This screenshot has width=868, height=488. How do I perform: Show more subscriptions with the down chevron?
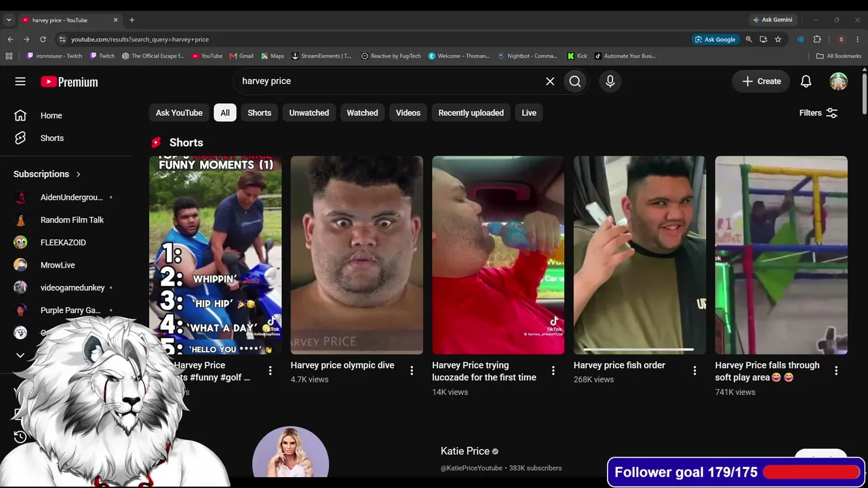pyautogui.click(x=20, y=355)
